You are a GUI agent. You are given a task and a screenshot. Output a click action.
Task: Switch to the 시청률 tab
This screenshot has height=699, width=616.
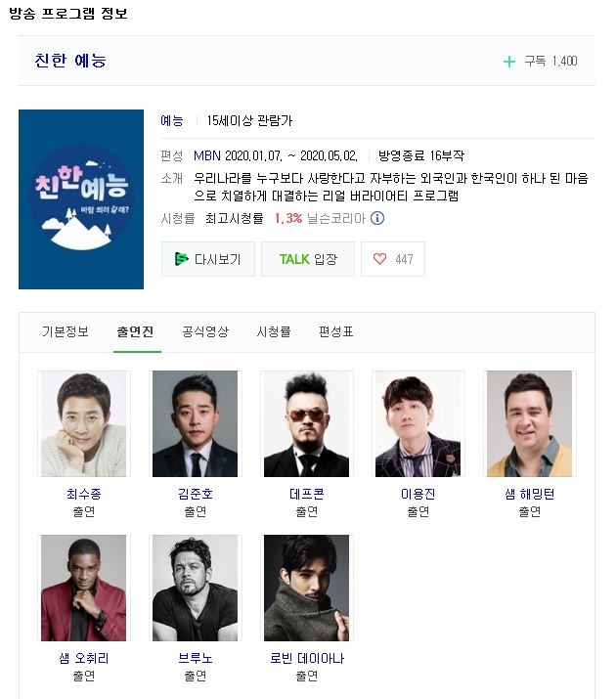click(x=274, y=331)
